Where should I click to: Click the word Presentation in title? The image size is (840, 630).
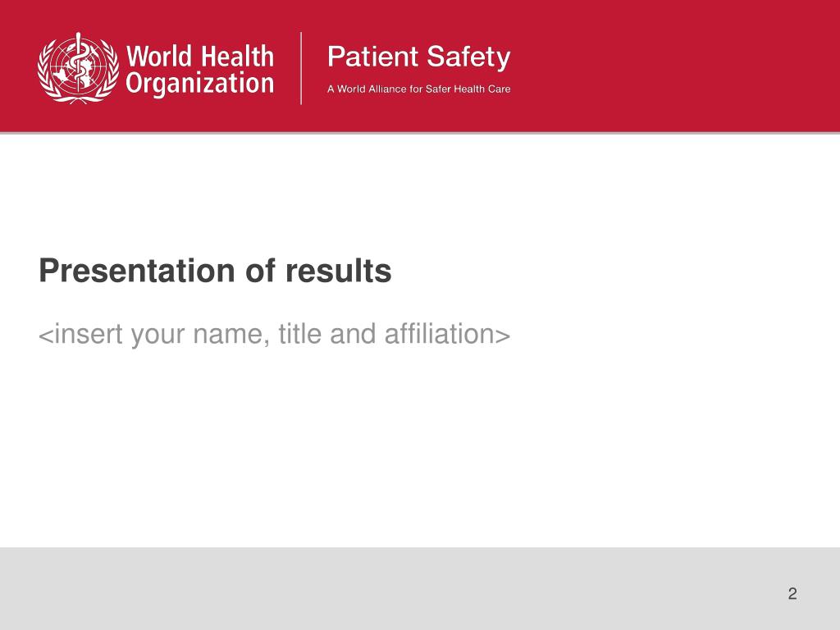[x=137, y=271]
